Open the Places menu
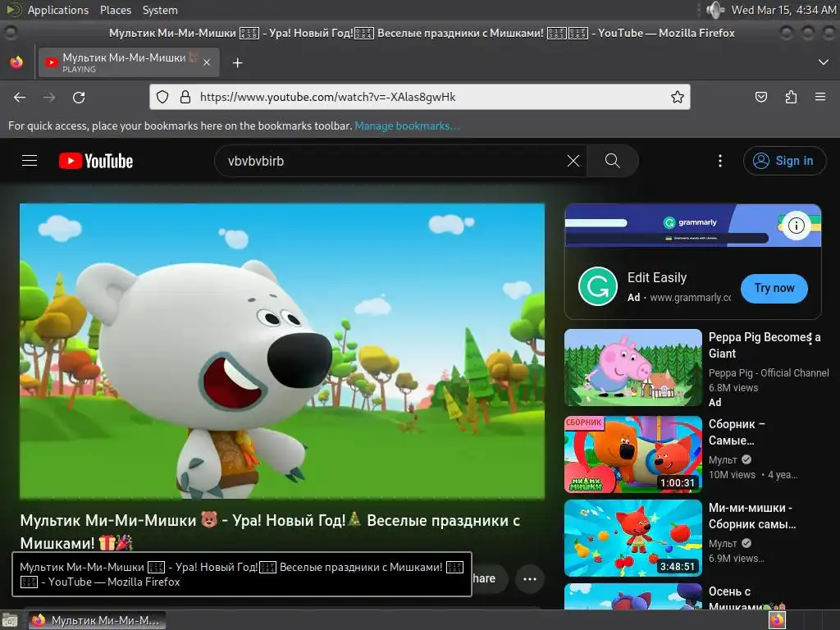This screenshot has width=840, height=630. (115, 10)
